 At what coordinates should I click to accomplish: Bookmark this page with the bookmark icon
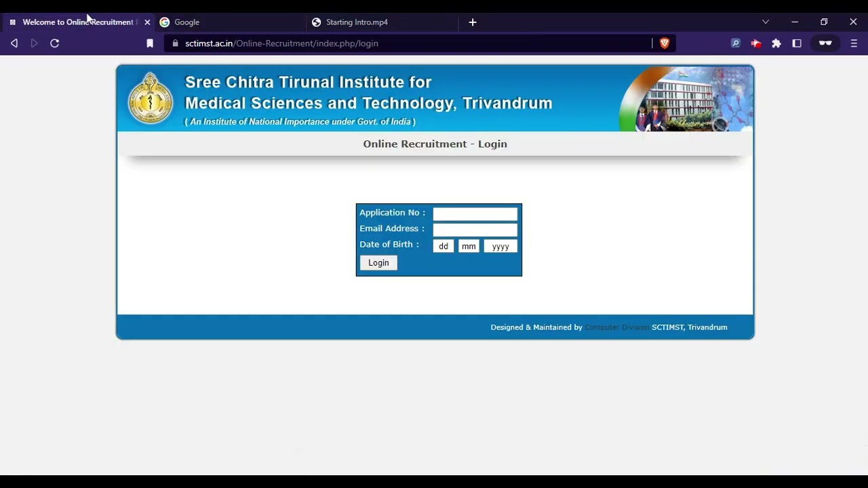[x=150, y=43]
